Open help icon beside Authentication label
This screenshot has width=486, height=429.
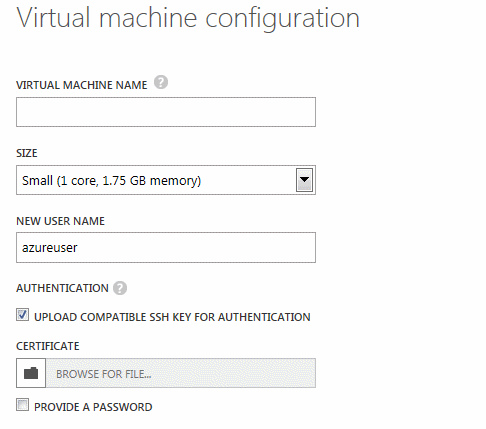(x=120, y=288)
